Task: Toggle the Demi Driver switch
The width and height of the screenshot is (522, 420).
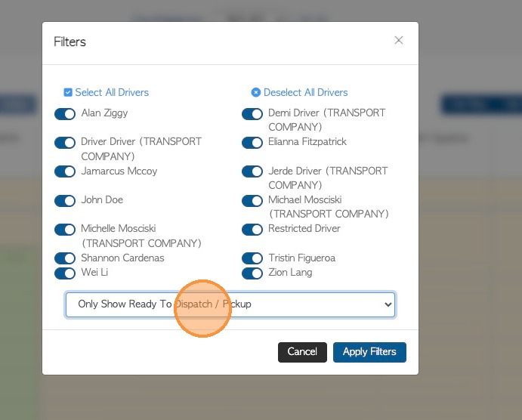Action: [252, 114]
